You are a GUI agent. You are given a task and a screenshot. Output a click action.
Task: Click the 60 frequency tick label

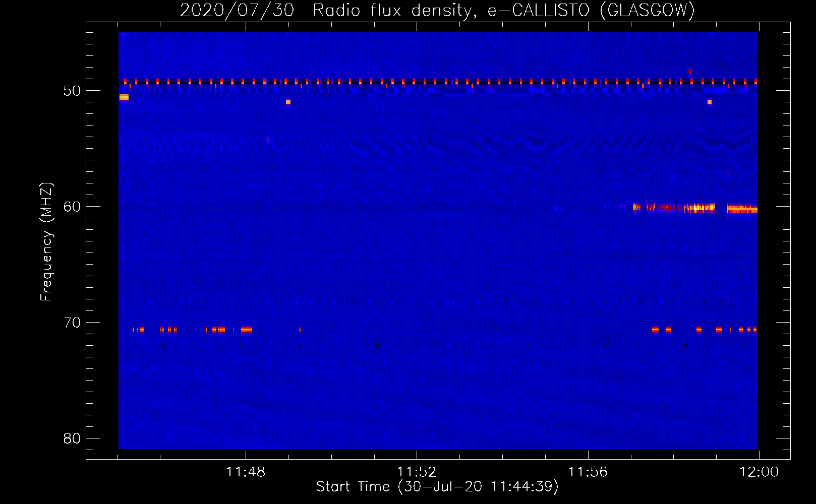pyautogui.click(x=72, y=207)
